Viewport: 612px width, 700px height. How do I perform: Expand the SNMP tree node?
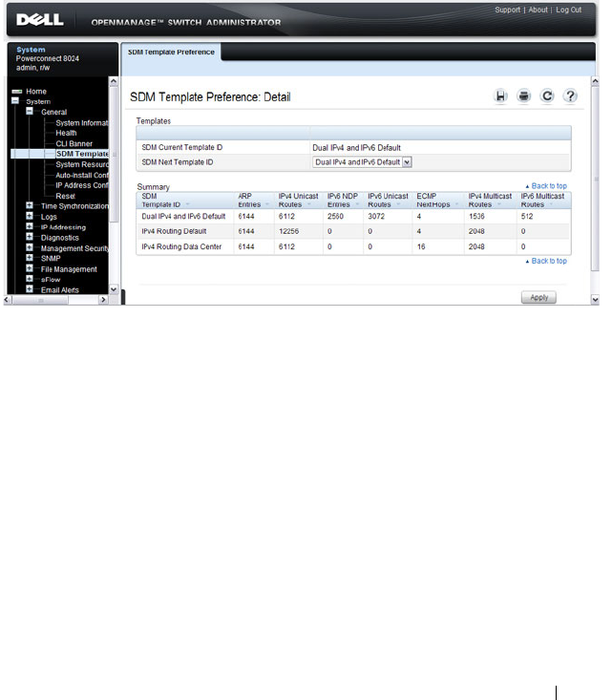pyautogui.click(x=30, y=258)
